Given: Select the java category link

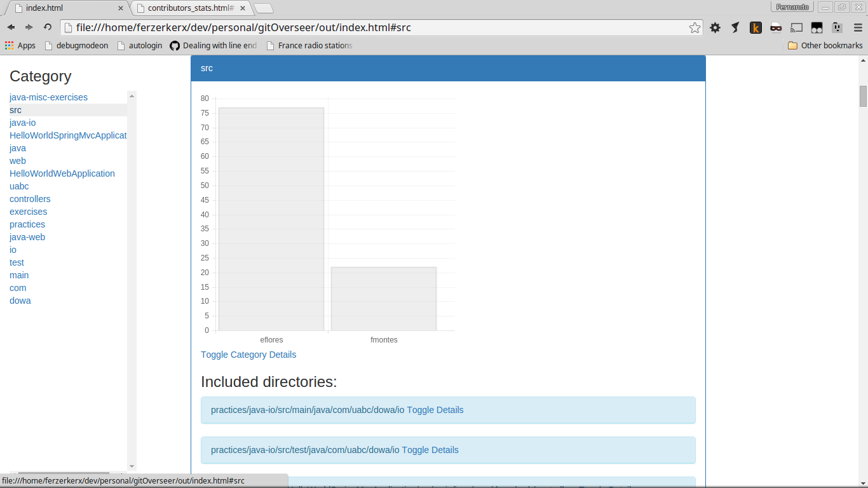Looking at the screenshot, I should pos(18,148).
